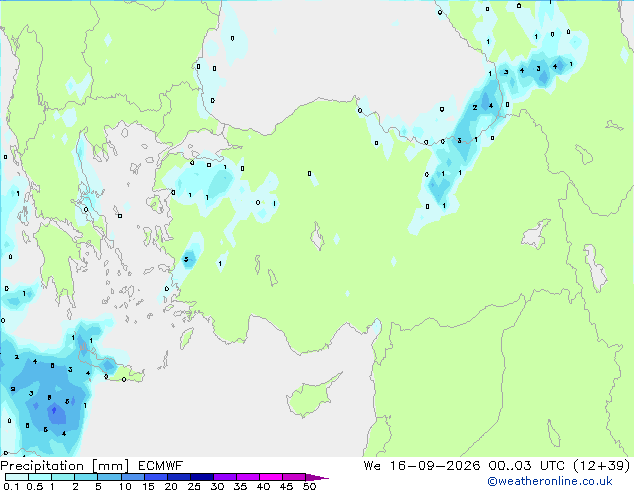Click the Cyprus island on the map

(x=311, y=396)
